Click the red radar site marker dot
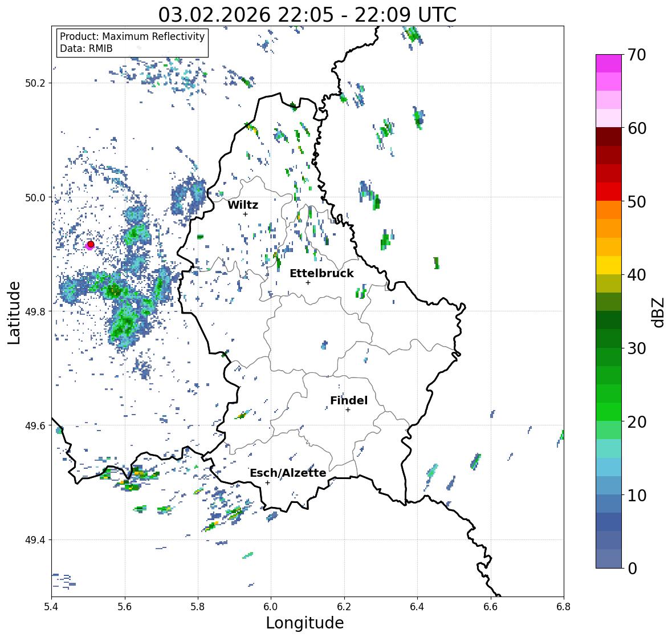Viewport: 672px width, 637px height. click(91, 244)
